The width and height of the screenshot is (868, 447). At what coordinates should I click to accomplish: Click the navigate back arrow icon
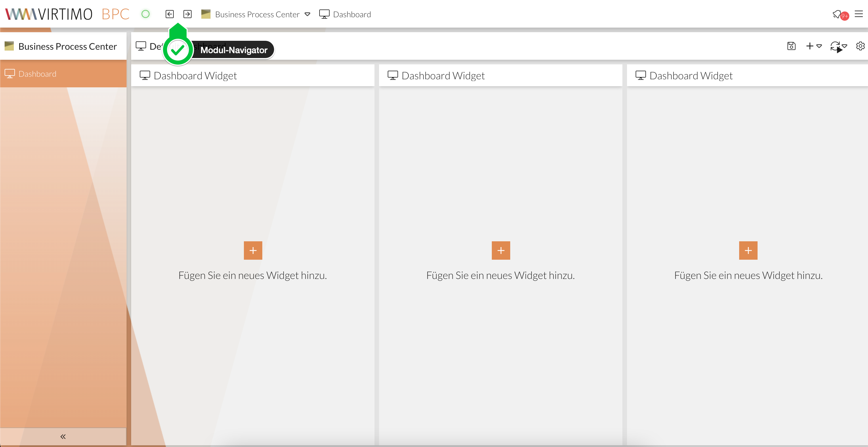[x=169, y=14]
